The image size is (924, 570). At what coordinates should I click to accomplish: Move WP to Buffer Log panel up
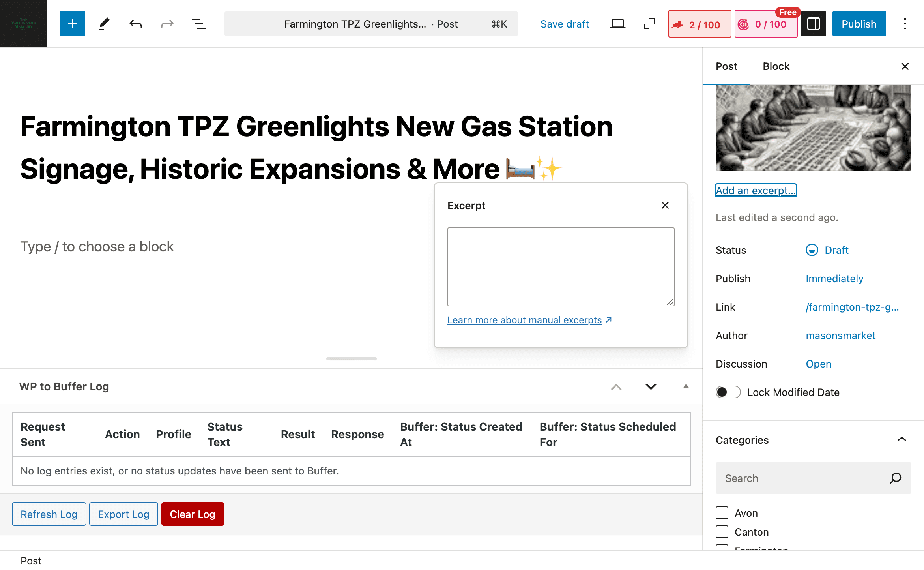point(616,387)
